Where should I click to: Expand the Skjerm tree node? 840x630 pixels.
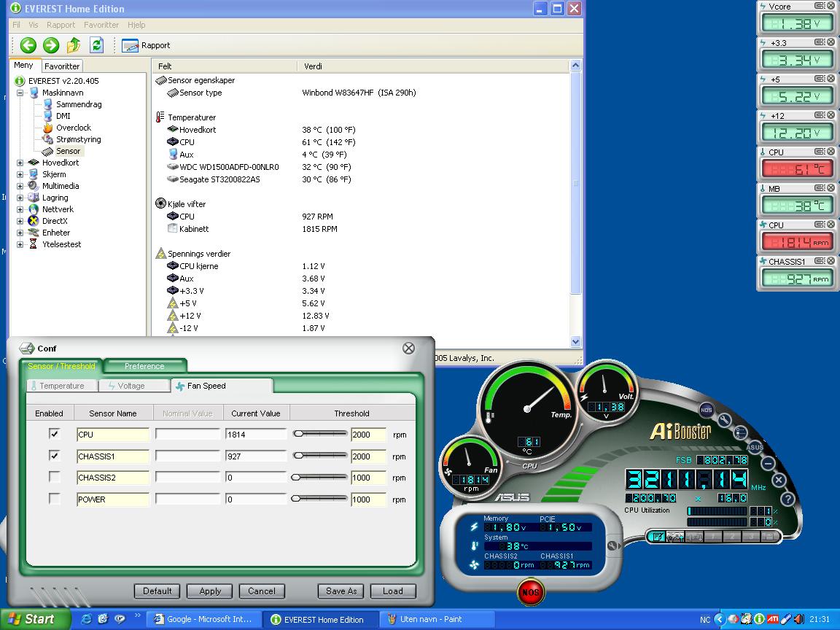[x=20, y=175]
